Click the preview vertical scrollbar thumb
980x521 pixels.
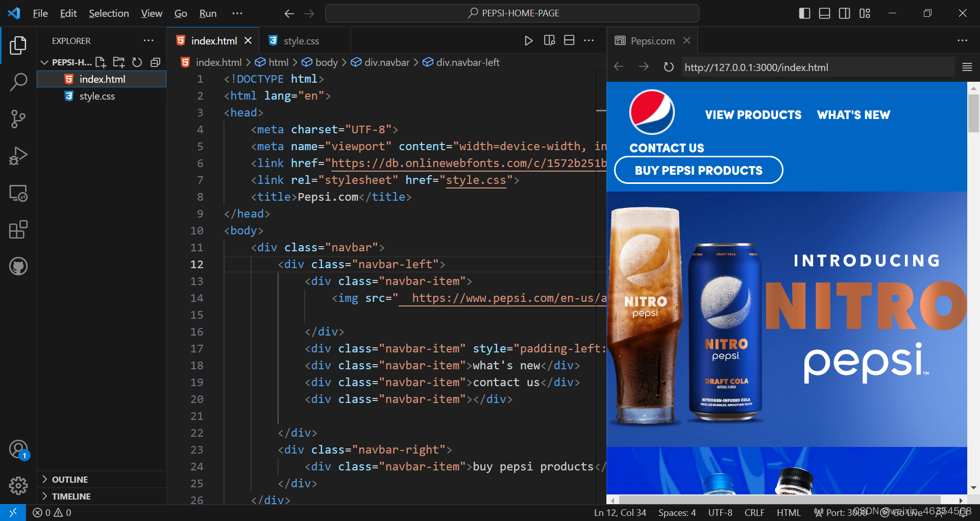point(973,113)
